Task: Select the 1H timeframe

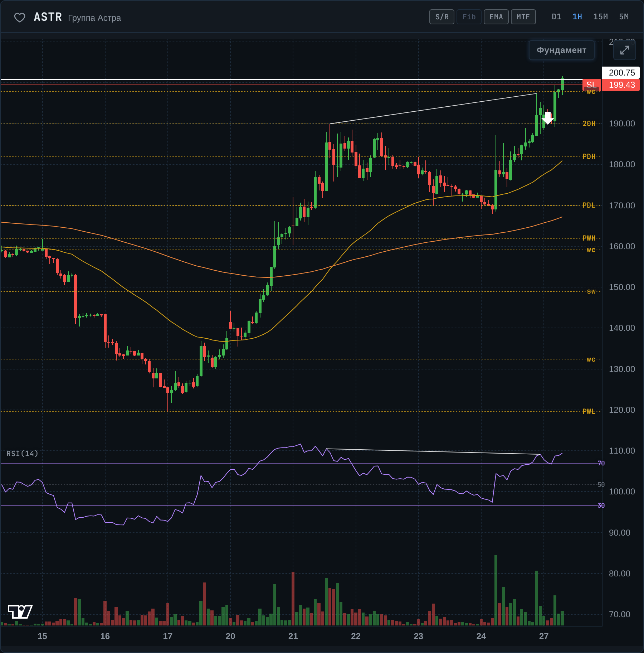Action: [x=577, y=17]
